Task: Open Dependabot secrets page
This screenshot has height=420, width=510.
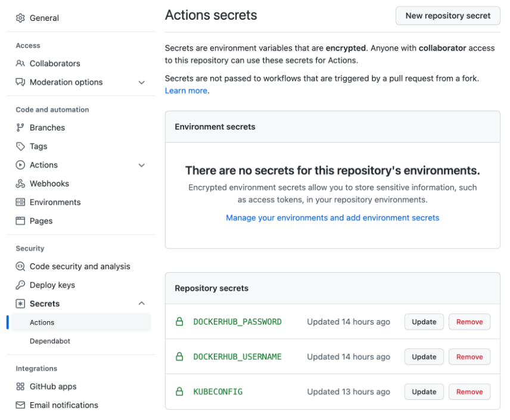Action: point(50,341)
